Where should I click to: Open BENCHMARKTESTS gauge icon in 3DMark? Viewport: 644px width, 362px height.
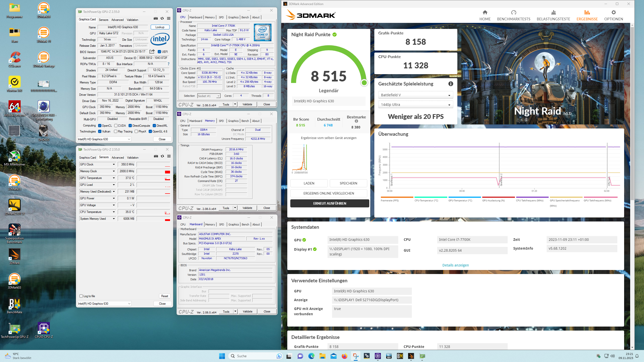click(513, 12)
